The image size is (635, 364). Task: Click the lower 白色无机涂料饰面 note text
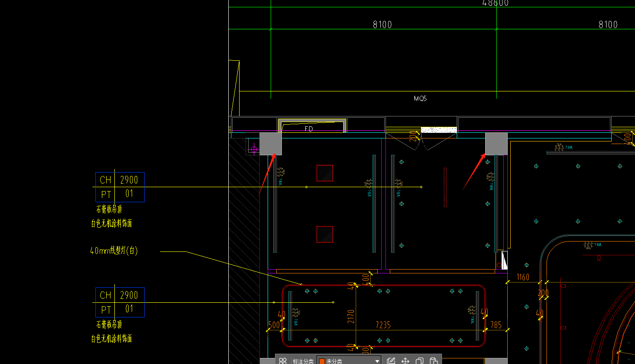(x=111, y=339)
